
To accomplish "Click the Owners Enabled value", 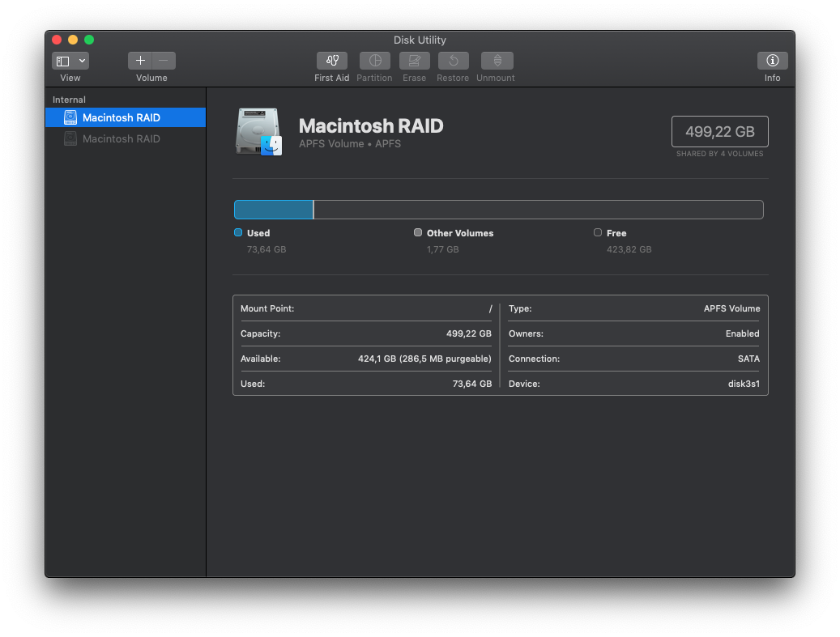I will tap(743, 333).
